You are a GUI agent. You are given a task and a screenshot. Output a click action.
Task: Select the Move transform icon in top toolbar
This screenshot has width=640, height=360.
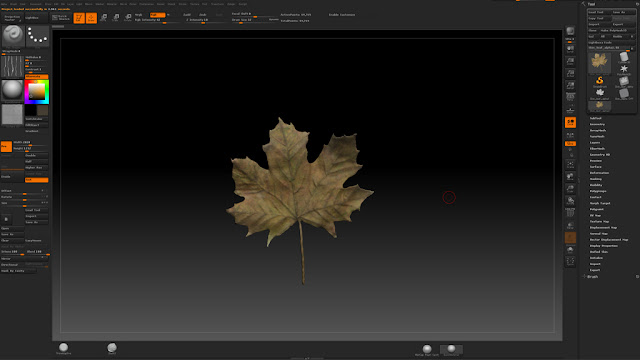(104, 18)
